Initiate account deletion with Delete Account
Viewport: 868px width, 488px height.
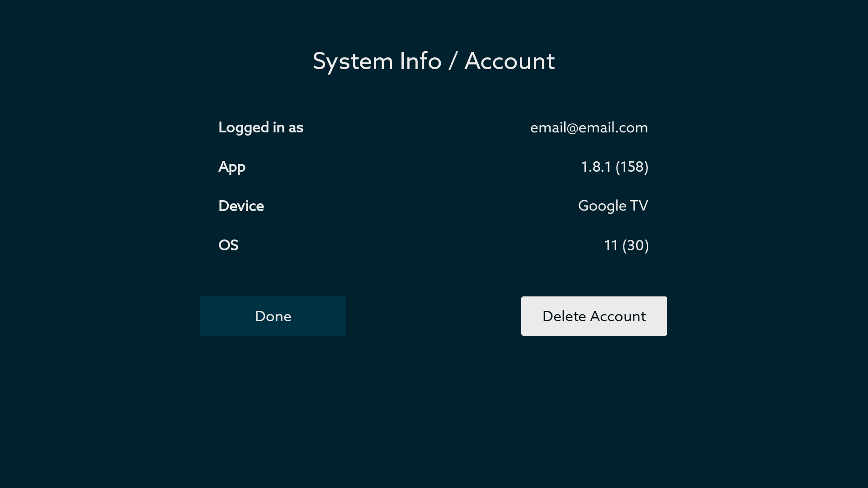[x=594, y=316]
